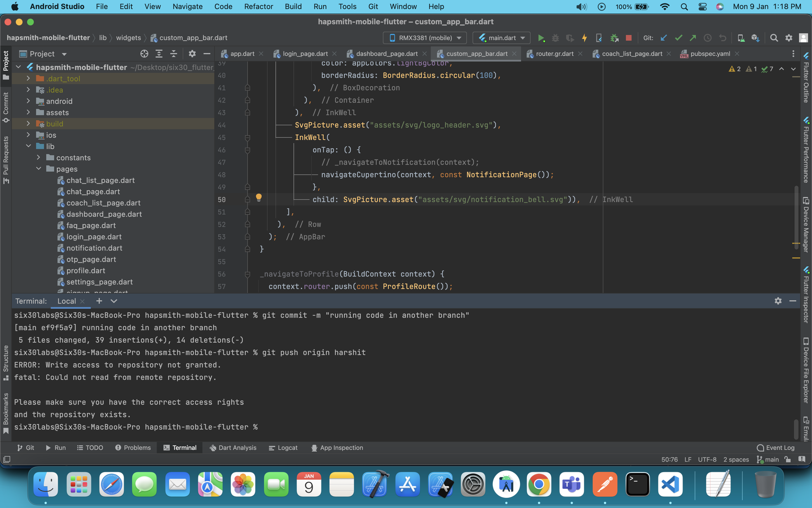Click terminal panel vertical scrollbar
This screenshot has height=508, width=812.
tap(796, 429)
